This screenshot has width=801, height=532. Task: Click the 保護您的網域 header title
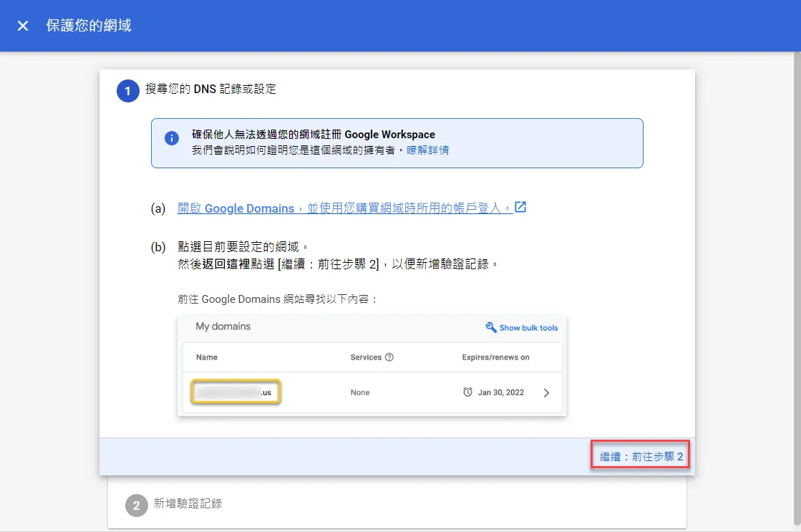(89, 26)
